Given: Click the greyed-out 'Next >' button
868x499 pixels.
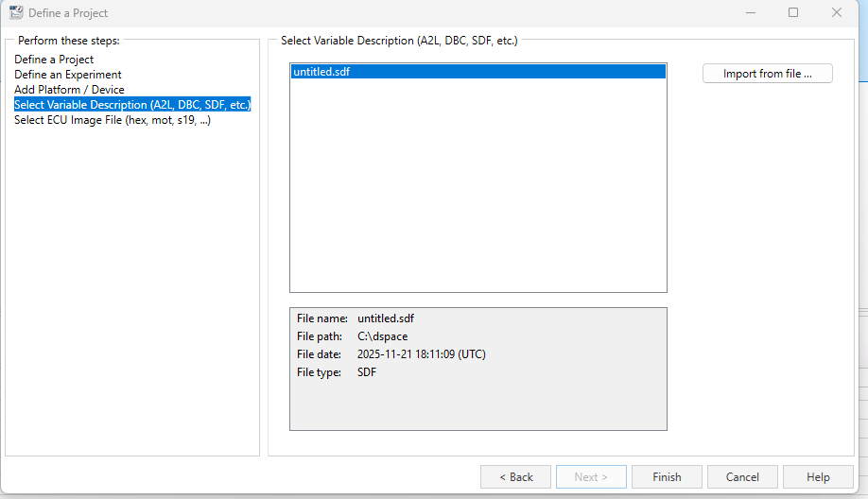Looking at the screenshot, I should click(x=592, y=477).
